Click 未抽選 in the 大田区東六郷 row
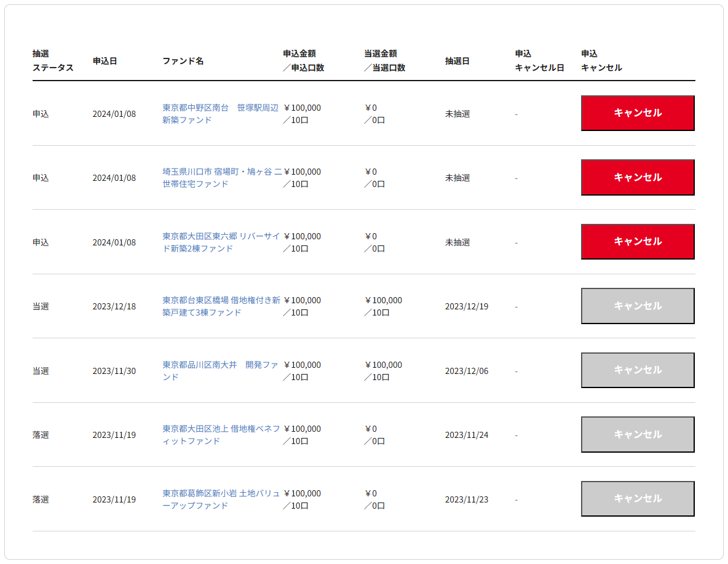 click(457, 242)
